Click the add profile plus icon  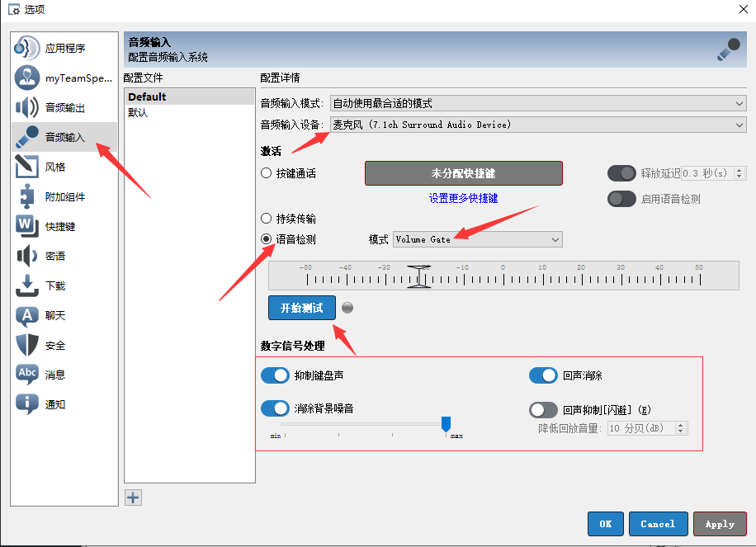click(x=133, y=497)
